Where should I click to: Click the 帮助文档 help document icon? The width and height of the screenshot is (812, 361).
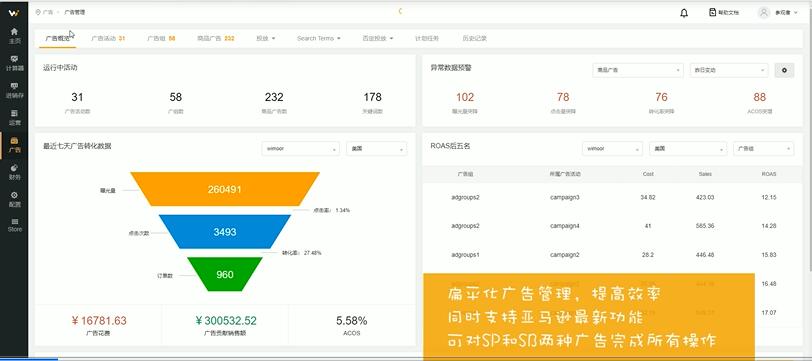click(712, 12)
